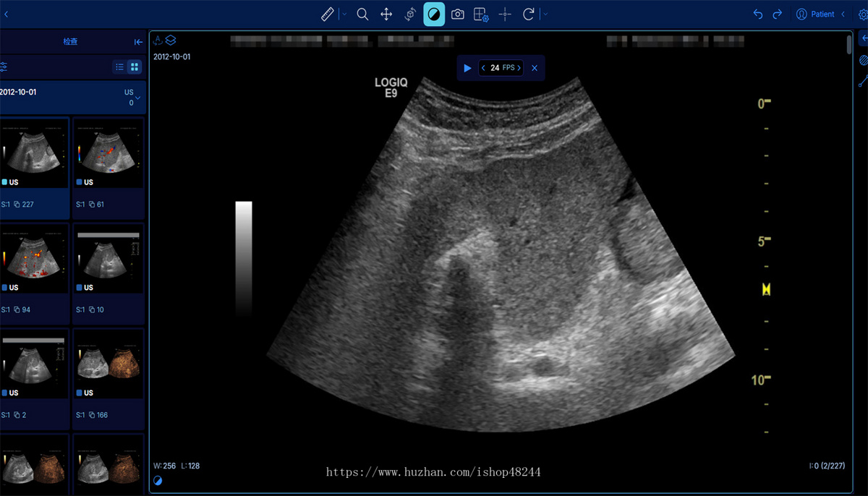Click the W:256 L:128 window level readout

pyautogui.click(x=176, y=466)
